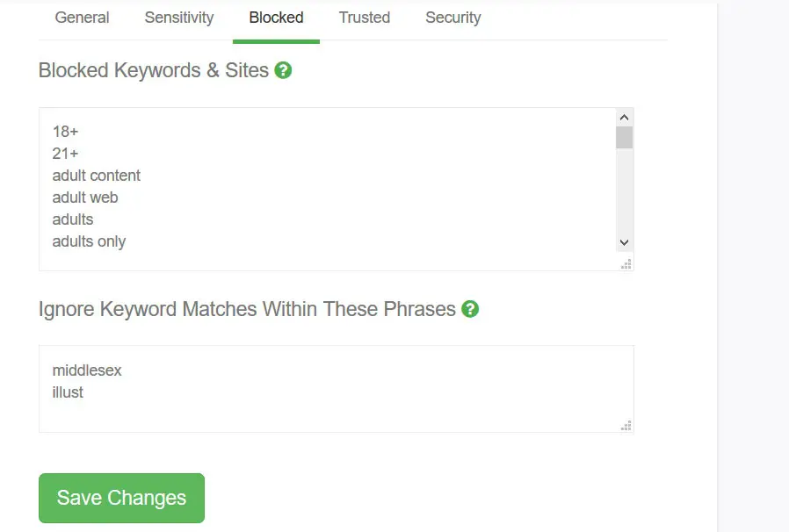Click the help icon beside Blocked Keywords & Sites
Screen dimensions: 789x532
(283, 70)
